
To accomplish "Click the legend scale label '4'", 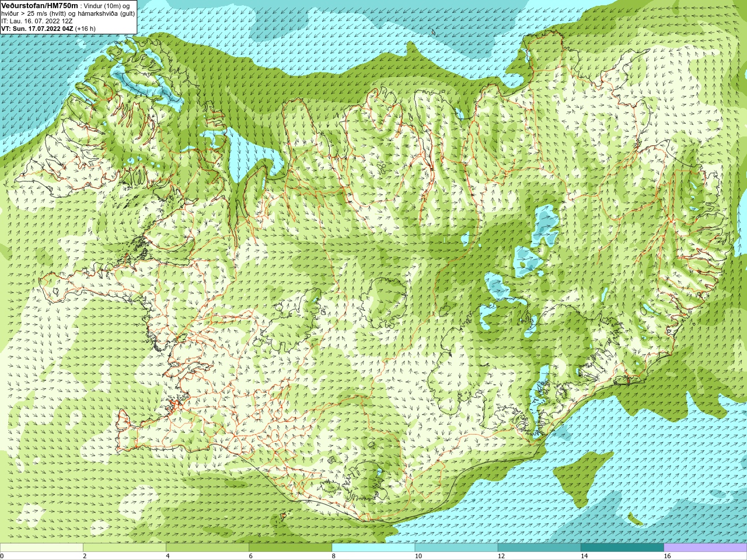I will pos(167,556).
